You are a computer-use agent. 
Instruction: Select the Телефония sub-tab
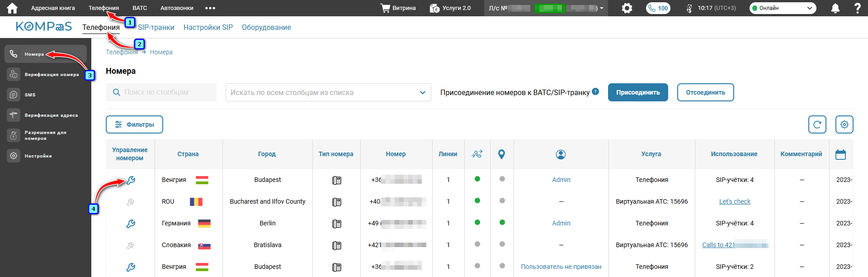101,27
